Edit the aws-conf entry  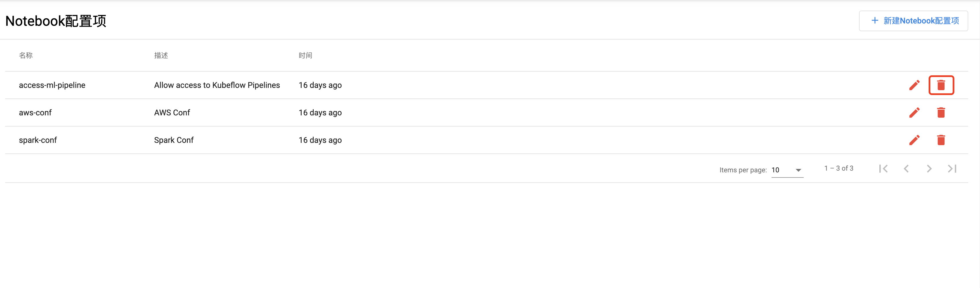[x=914, y=113]
